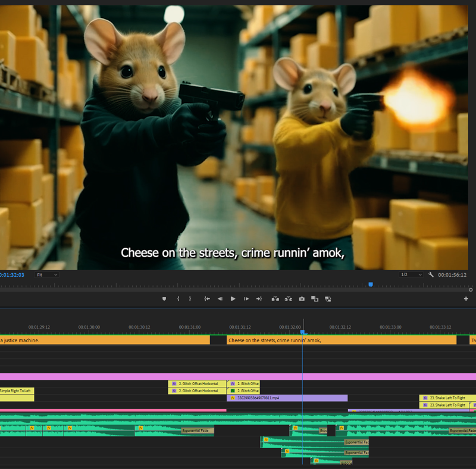Open the 1/2 playback resolution dropdown
The image size is (476, 469).
point(411,274)
